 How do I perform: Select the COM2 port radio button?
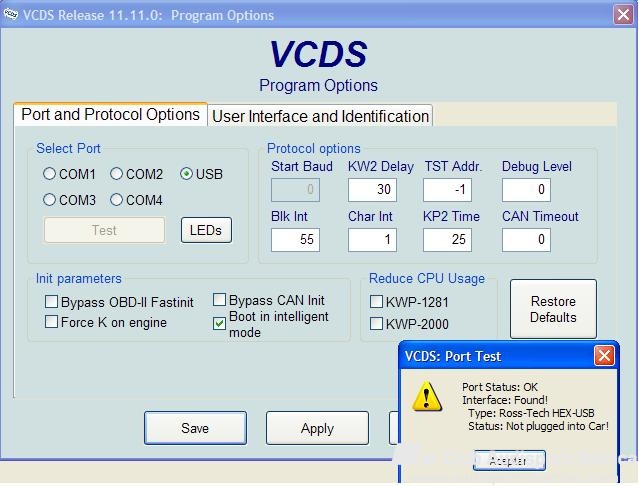point(116,174)
